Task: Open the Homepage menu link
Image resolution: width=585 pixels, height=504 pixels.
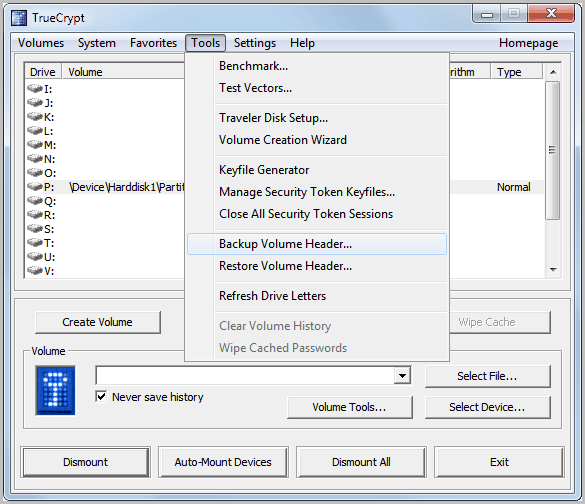Action: (x=528, y=43)
